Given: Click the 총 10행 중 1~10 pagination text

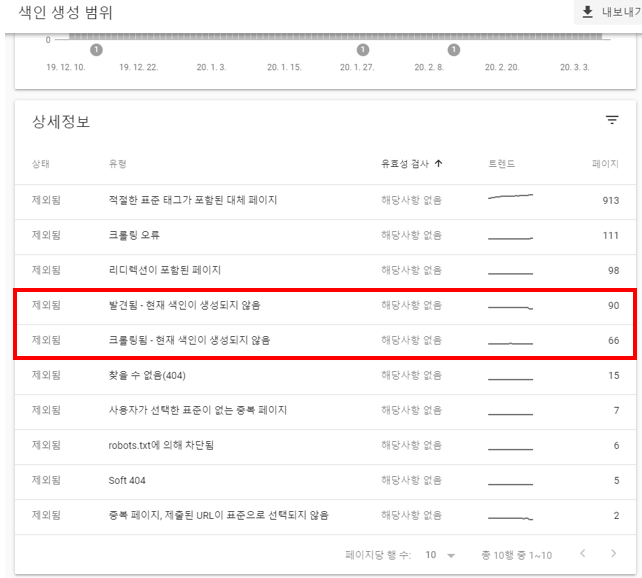Looking at the screenshot, I should [516, 555].
